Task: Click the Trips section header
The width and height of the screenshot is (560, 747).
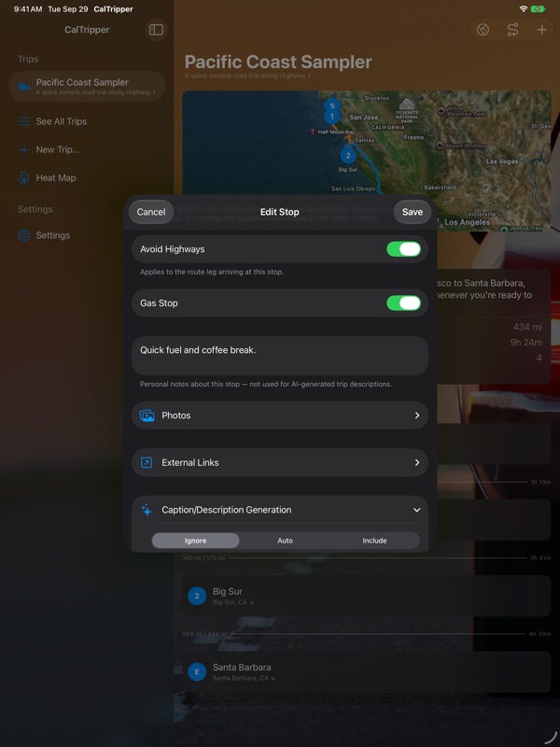Action: [x=28, y=59]
